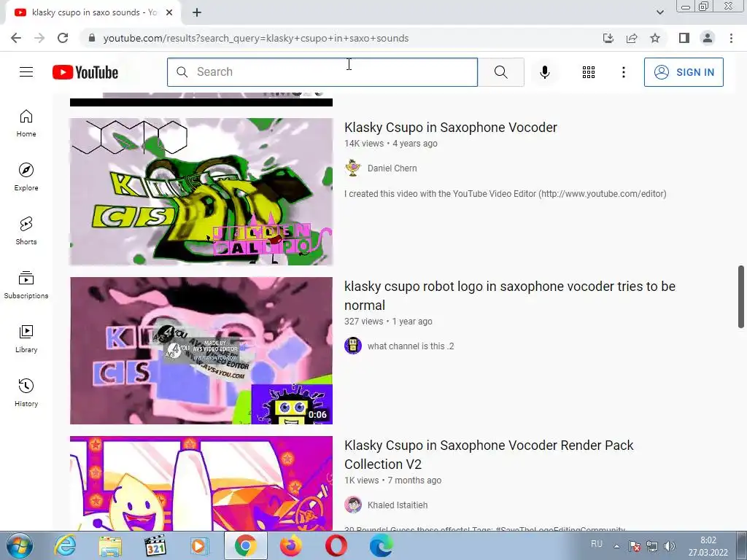Open Explore in the sidebar

pyautogui.click(x=26, y=177)
